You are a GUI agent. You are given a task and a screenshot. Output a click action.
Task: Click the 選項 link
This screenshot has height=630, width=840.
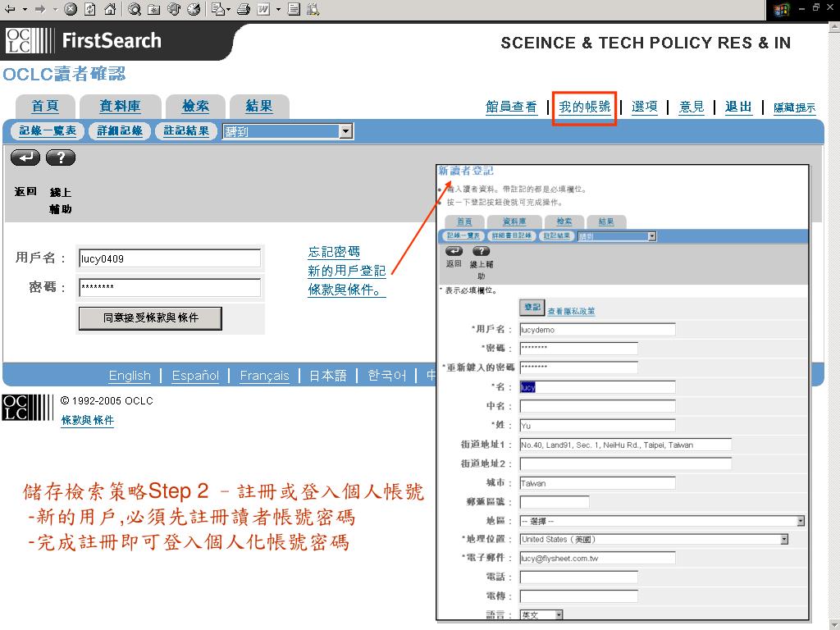tap(645, 107)
